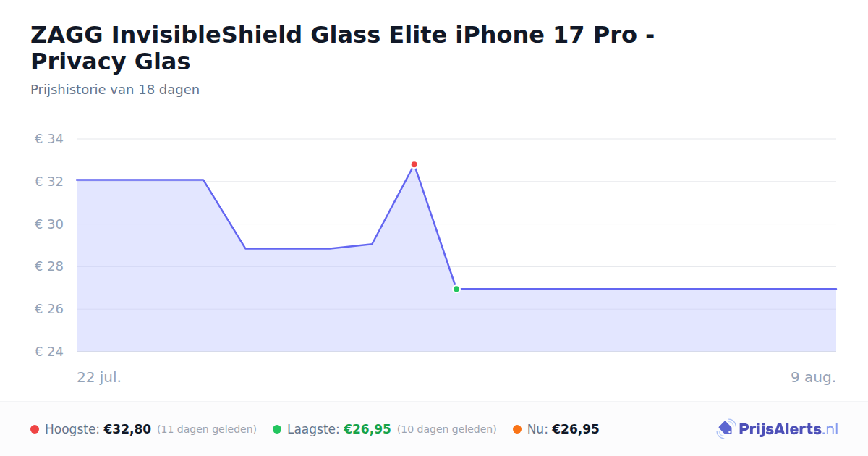The width and height of the screenshot is (868, 456).
Task: Click the red highest price dot on chart
Action: pyautogui.click(x=414, y=164)
